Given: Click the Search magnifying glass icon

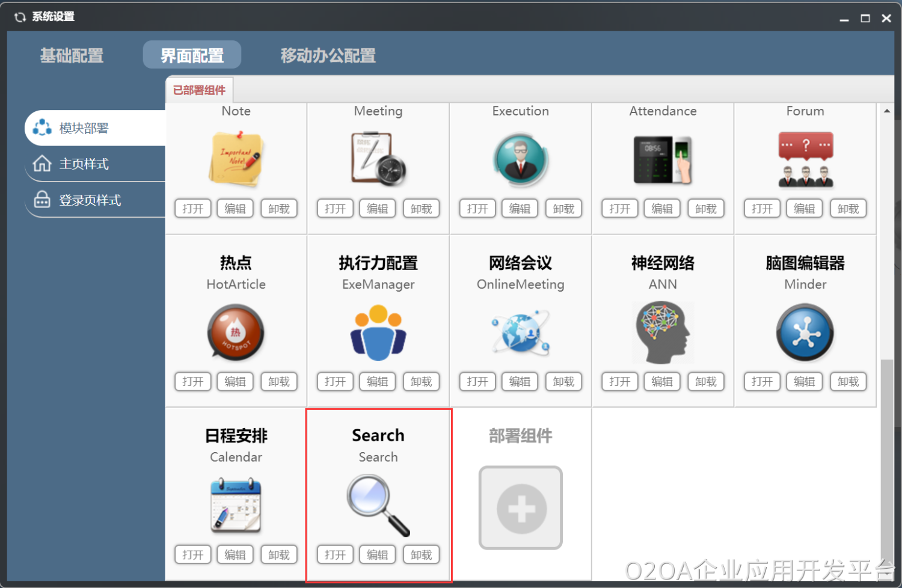Looking at the screenshot, I should coord(378,505).
